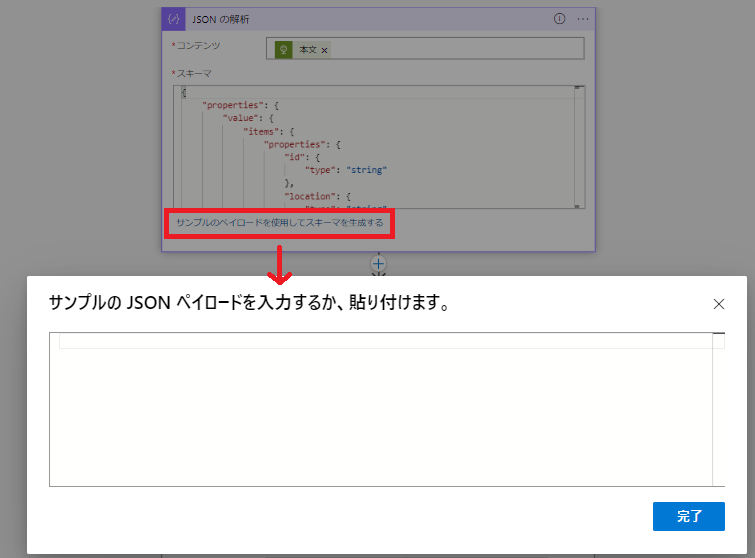The width and height of the screenshot is (755, 558).
Task: Remove the 本文 token from コンテンツ field
Action: pyautogui.click(x=325, y=50)
